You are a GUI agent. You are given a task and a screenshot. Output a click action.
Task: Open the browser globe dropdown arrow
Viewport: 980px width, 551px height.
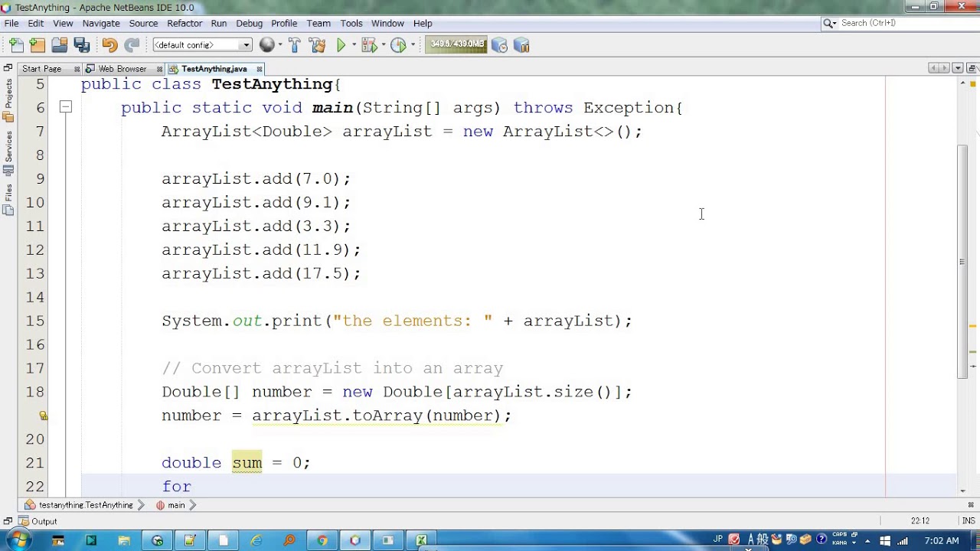coord(279,45)
